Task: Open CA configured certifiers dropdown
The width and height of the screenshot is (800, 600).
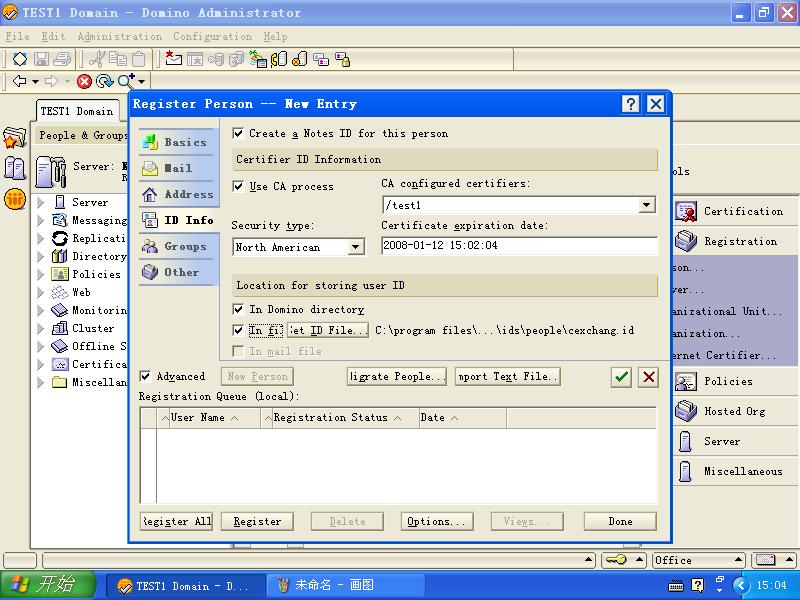Action: click(x=646, y=205)
